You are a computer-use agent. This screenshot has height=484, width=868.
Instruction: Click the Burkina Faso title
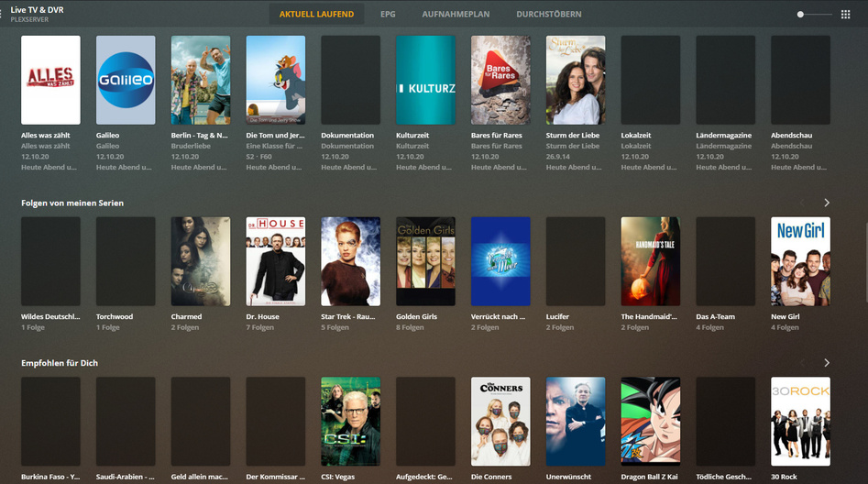point(50,477)
